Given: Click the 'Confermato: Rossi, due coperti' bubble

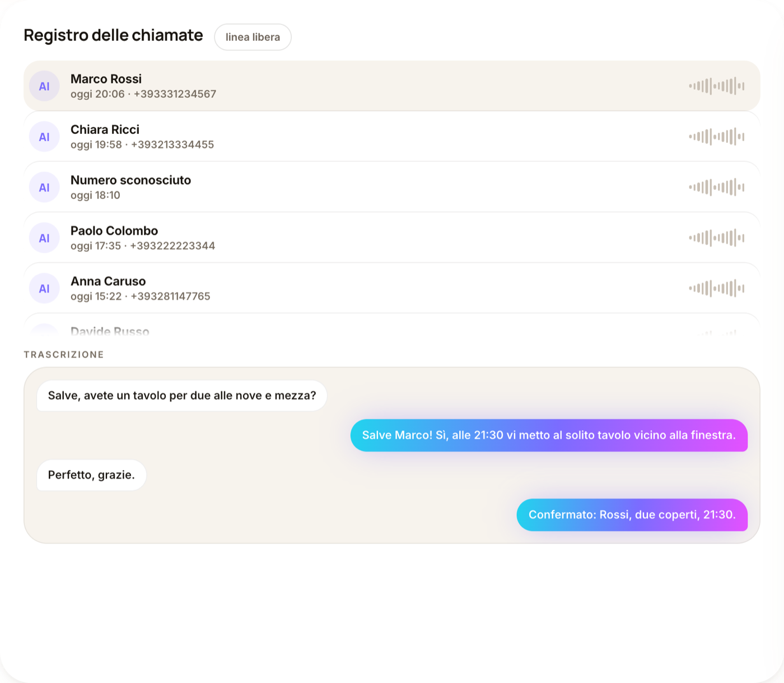Looking at the screenshot, I should [x=632, y=515].
